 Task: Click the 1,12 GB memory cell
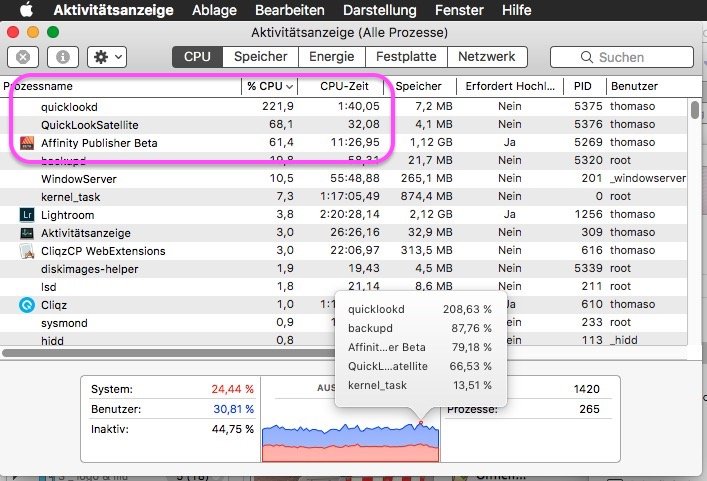431,142
